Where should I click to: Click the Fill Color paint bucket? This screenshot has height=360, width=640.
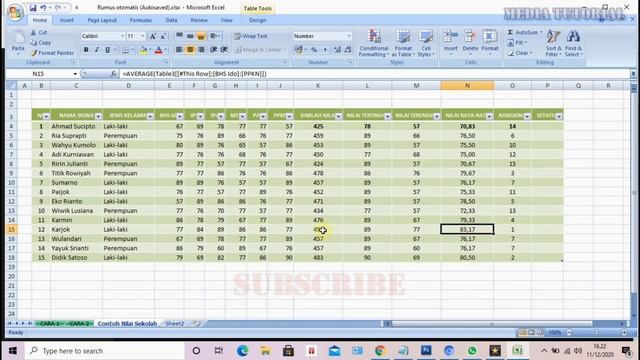(142, 50)
